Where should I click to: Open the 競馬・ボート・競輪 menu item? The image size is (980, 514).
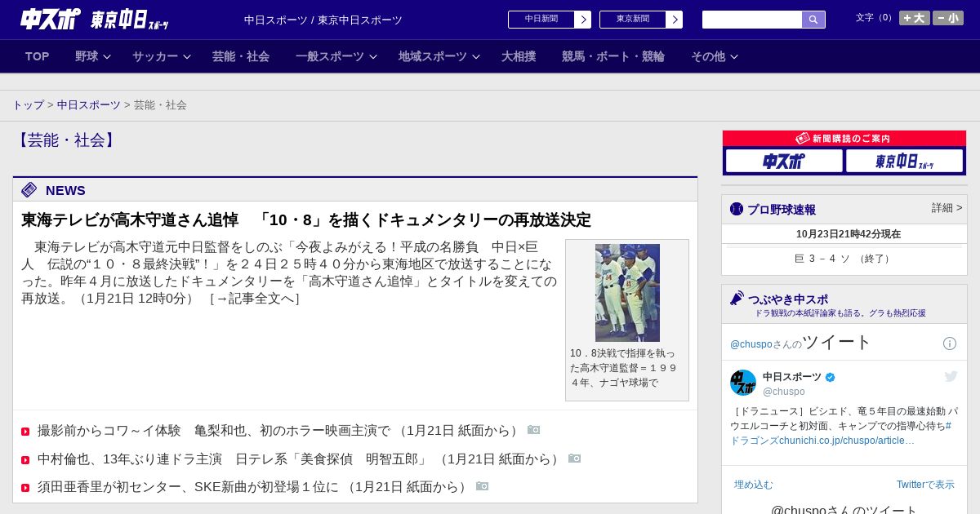pyautogui.click(x=613, y=56)
